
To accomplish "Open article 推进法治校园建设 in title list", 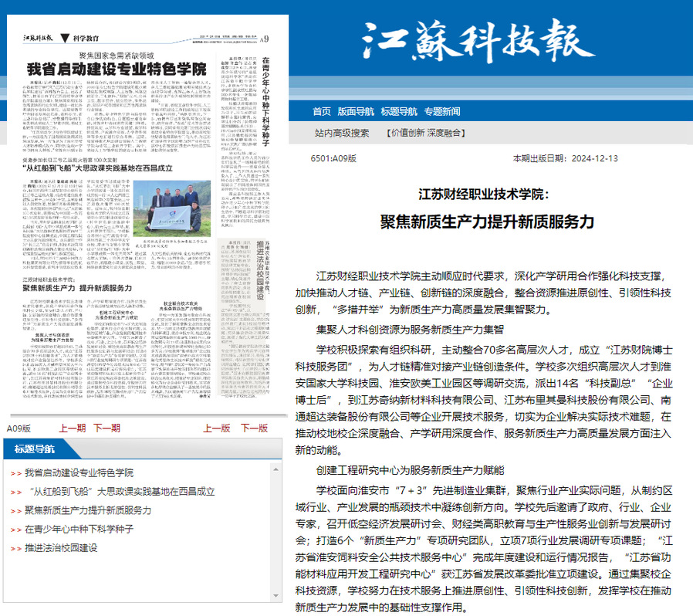I will (61, 548).
